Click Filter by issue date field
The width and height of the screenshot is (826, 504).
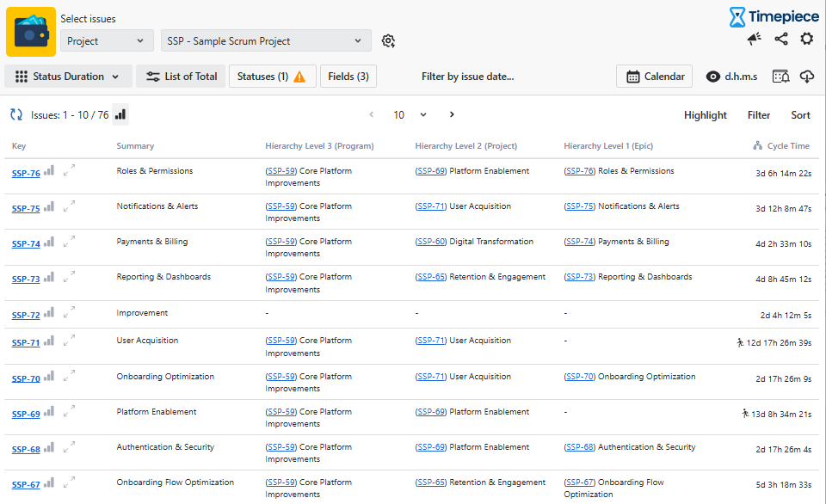[468, 77]
